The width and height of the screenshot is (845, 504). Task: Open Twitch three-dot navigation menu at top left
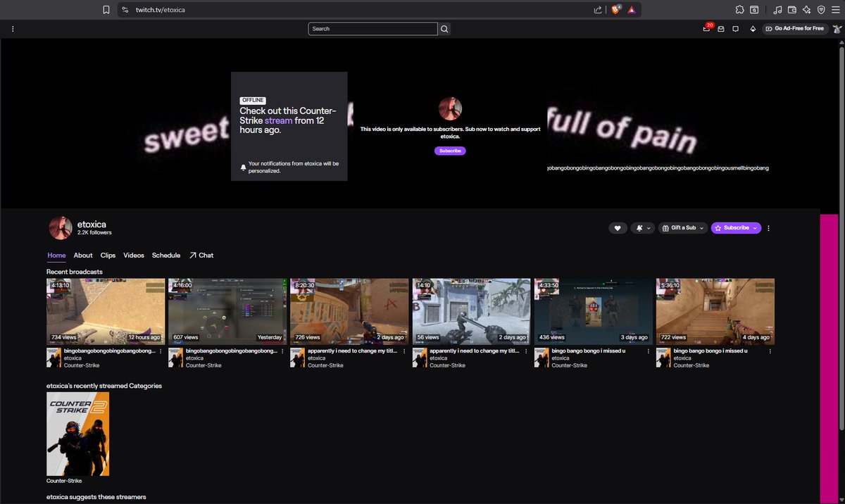13,29
